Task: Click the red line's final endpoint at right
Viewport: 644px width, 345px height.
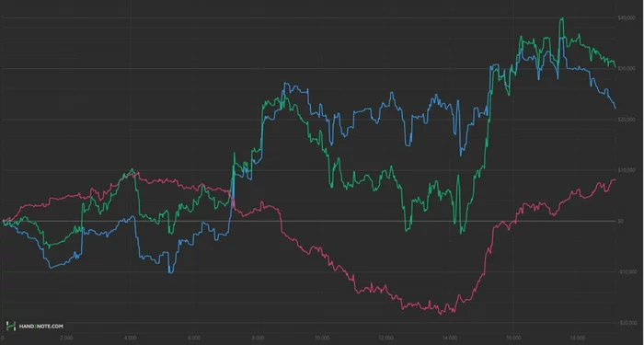Action: [x=615, y=179]
